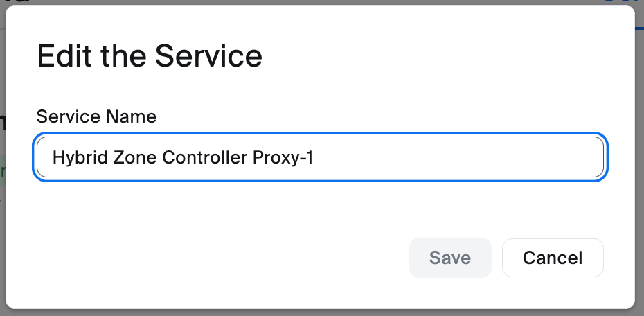Click the Service Name input field
Viewport: 644px width, 316px height.
point(320,157)
